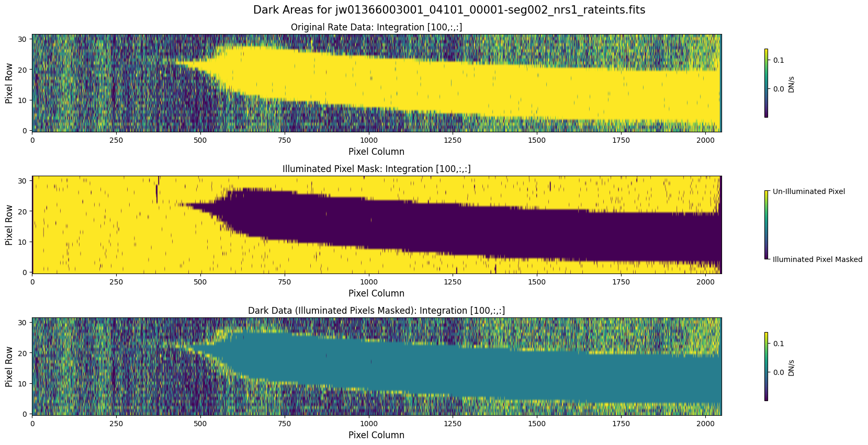Click the 'DN/s' label beside top colorbar
This screenshot has width=868, height=445.
click(x=791, y=85)
